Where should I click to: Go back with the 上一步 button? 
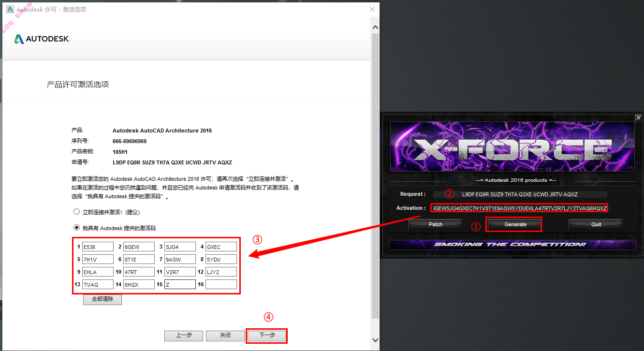[x=184, y=336]
